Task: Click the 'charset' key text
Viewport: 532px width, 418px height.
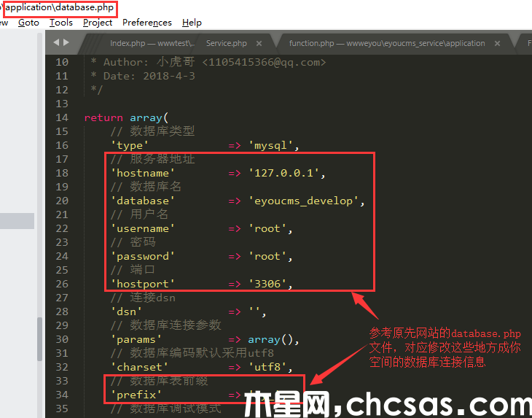Action: [x=139, y=367]
